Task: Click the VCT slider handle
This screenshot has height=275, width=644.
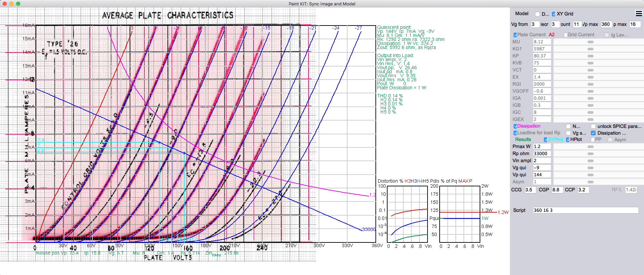Action: point(590,70)
